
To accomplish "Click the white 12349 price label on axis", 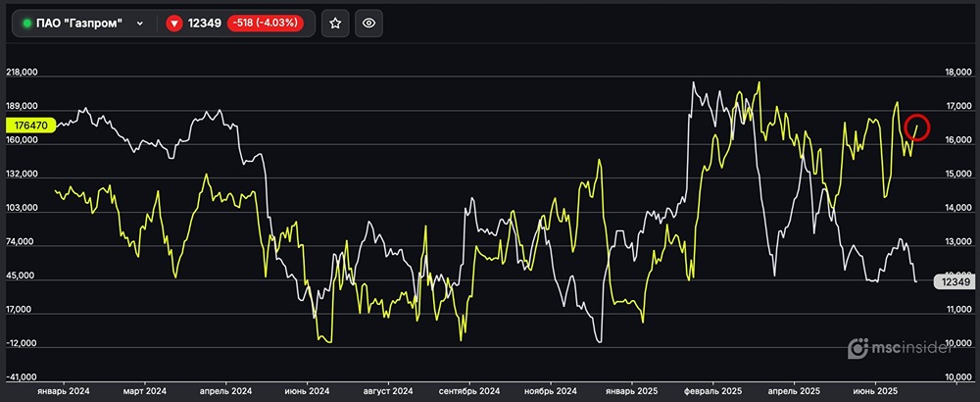I will [x=954, y=281].
